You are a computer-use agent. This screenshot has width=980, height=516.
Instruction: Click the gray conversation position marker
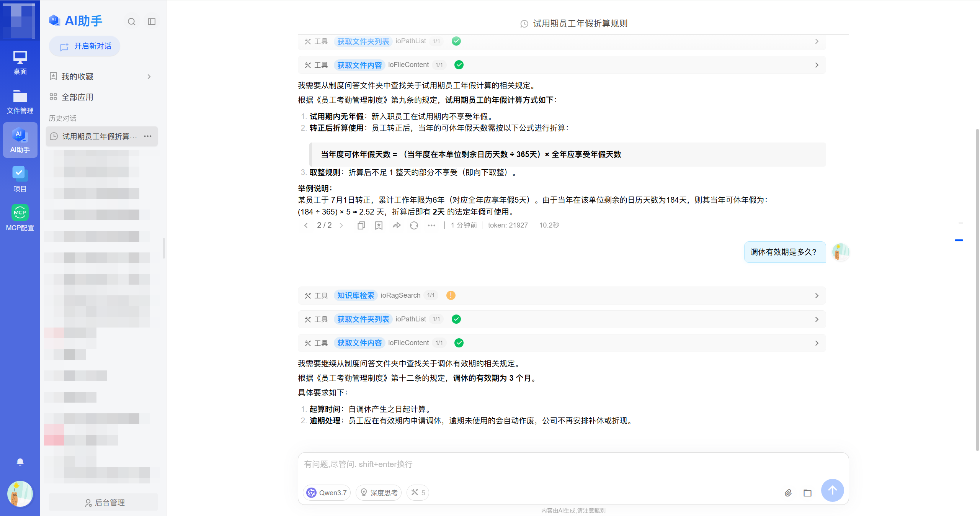point(961,223)
